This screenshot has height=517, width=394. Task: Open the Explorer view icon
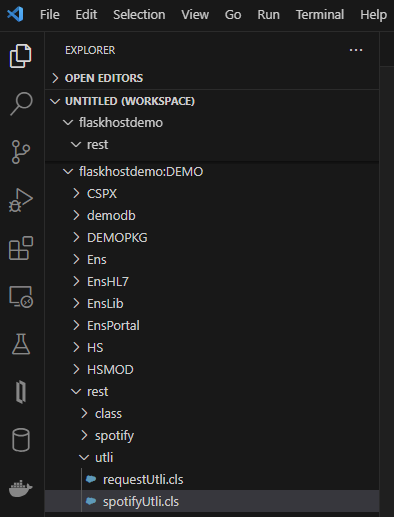21,56
